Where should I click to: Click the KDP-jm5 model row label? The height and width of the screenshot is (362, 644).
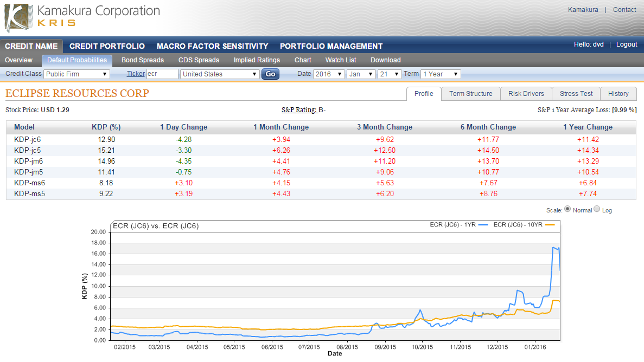coord(28,172)
